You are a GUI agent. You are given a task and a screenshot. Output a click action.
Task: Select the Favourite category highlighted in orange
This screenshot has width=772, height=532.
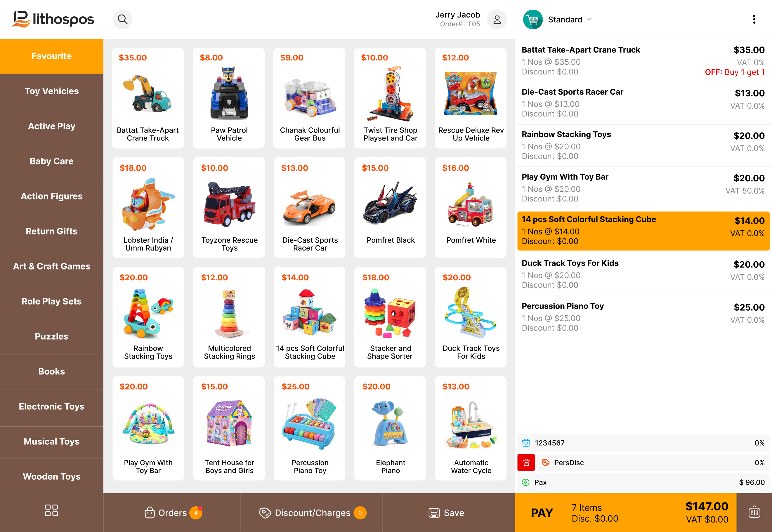pos(51,56)
